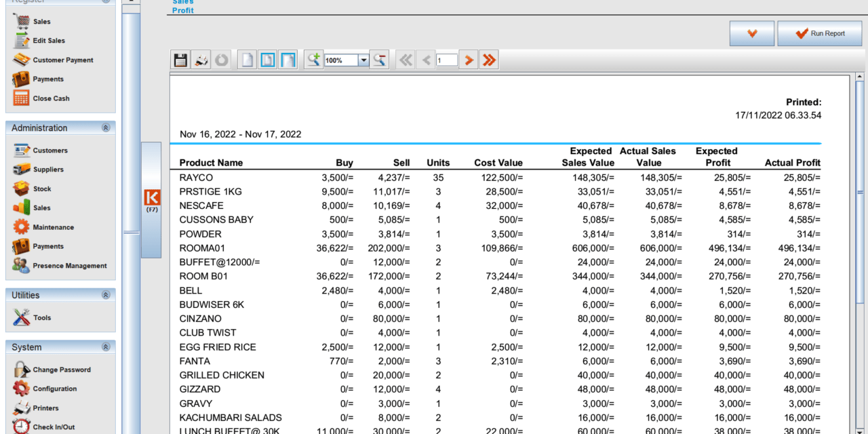The height and width of the screenshot is (434, 868).
Task: Collapse the System panel section
Action: (x=106, y=347)
